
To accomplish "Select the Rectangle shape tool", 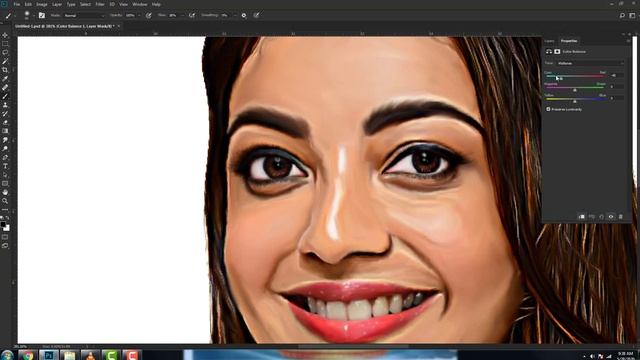I will click(5, 183).
